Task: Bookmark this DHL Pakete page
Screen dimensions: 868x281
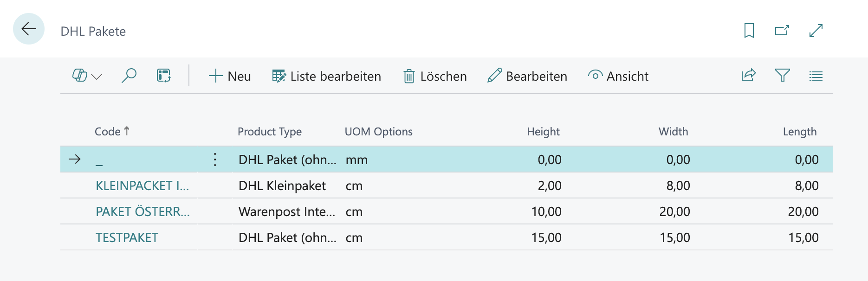Action: [749, 31]
